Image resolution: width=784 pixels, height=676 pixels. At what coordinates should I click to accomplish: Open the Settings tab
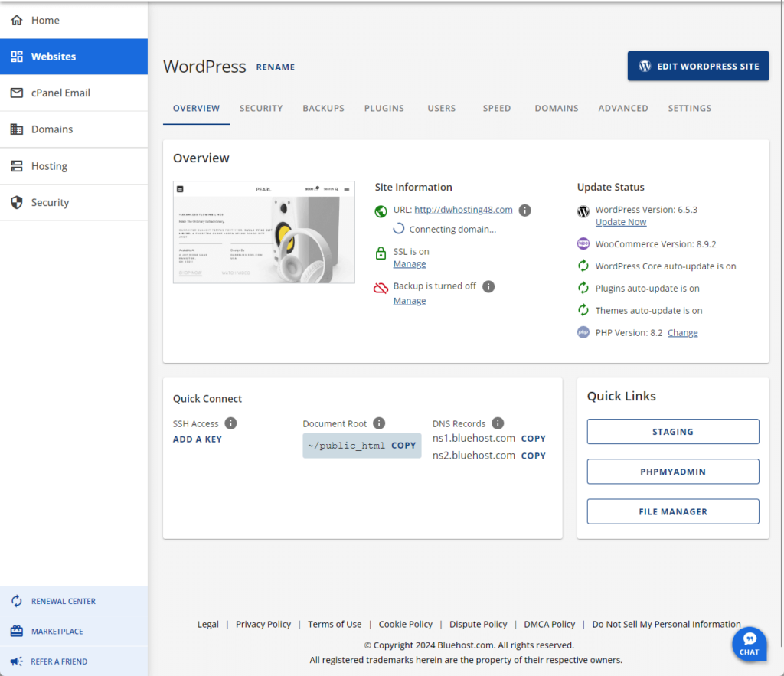[690, 108]
